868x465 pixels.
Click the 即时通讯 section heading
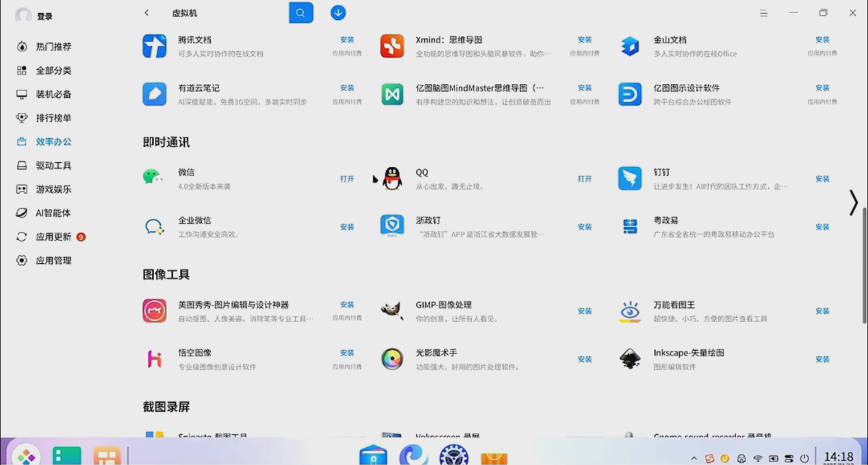coord(166,142)
